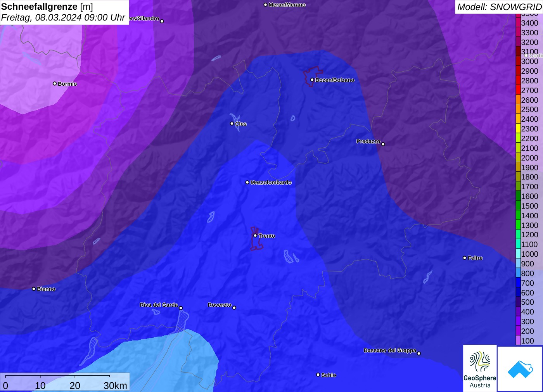Click the 'Mezzolombardo' map label
The image size is (543, 392).
tap(271, 182)
